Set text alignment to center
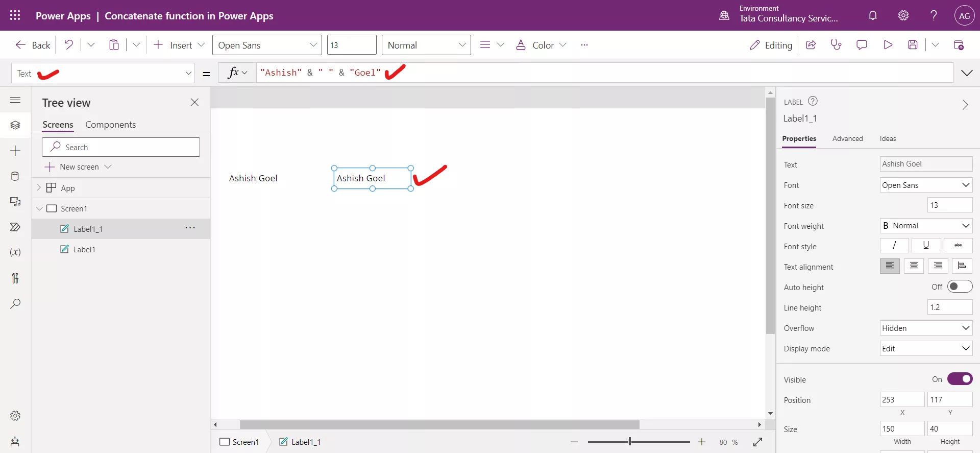The width and height of the screenshot is (980, 453). click(x=914, y=266)
